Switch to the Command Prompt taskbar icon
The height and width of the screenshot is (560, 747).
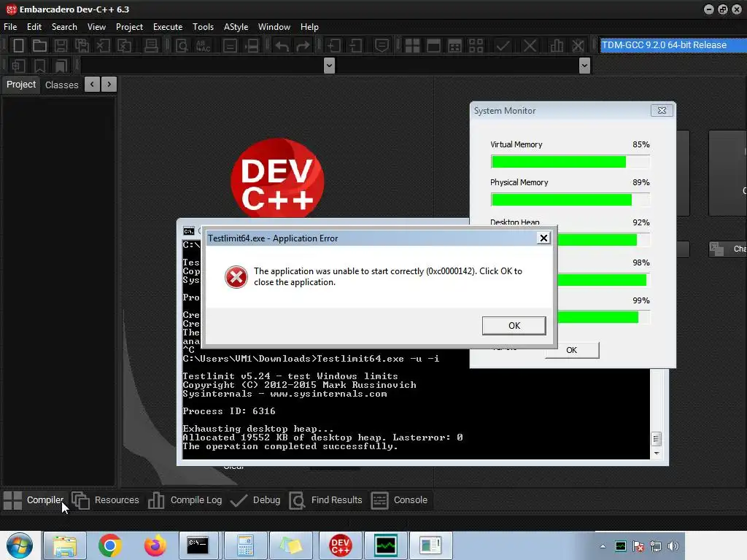pos(198,545)
